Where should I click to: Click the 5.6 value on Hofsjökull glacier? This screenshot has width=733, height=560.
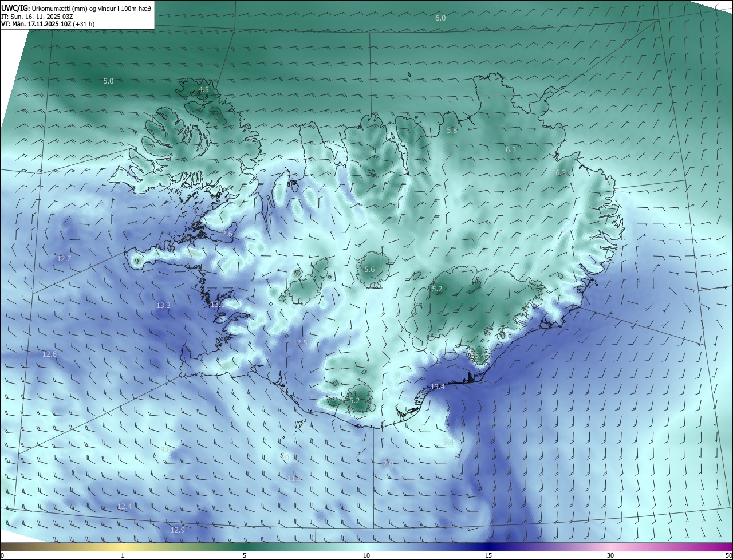point(369,270)
